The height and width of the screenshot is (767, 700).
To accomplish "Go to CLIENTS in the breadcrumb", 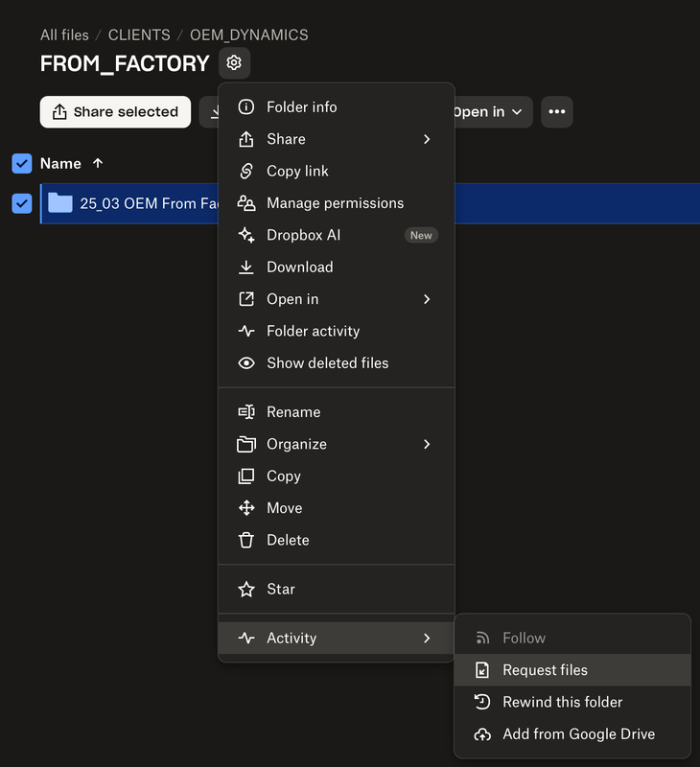I will tap(139, 35).
